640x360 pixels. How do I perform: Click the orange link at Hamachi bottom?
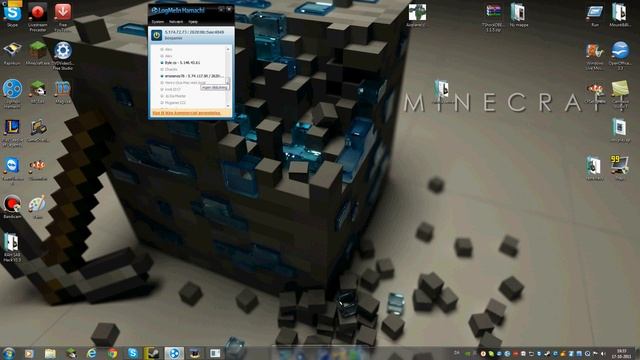click(x=186, y=113)
